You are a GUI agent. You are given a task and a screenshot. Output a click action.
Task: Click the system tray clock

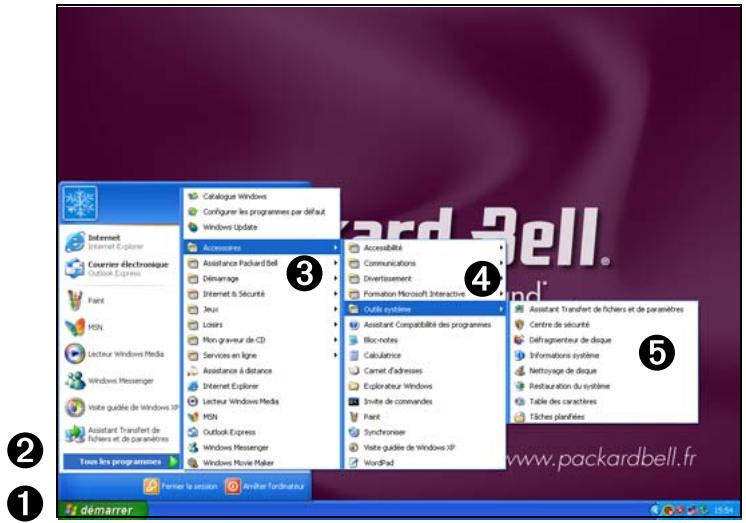click(x=723, y=510)
